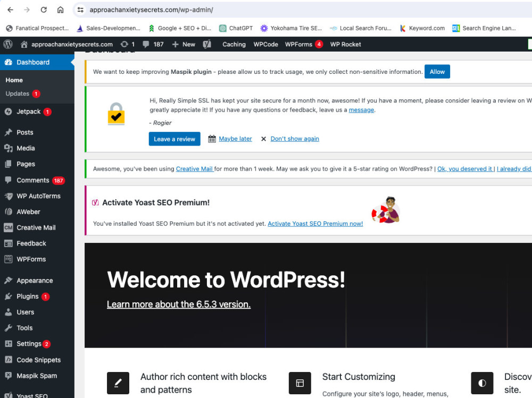Image resolution: width=532 pixels, height=398 pixels.
Task: Open updates icon in admin bar
Action: [x=128, y=45]
